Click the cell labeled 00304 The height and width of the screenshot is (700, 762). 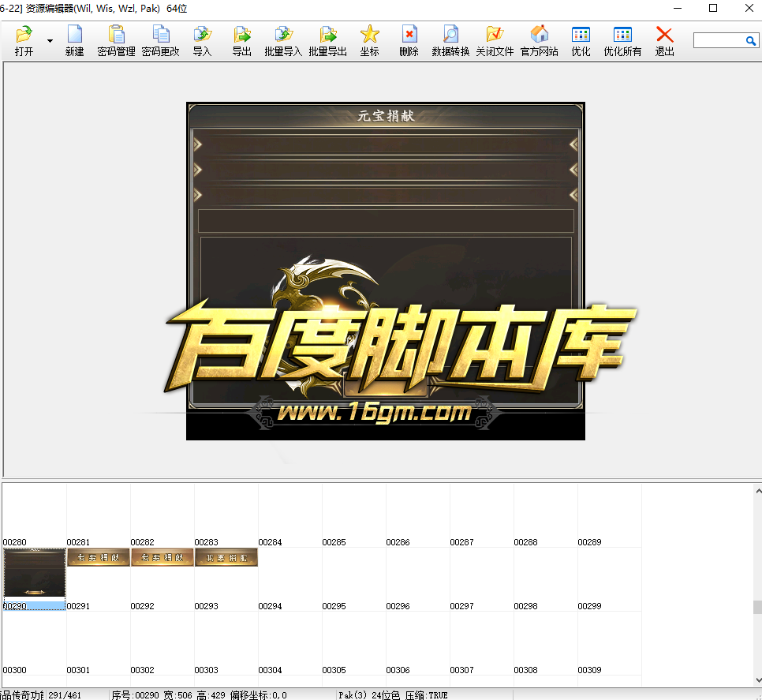(x=290, y=643)
